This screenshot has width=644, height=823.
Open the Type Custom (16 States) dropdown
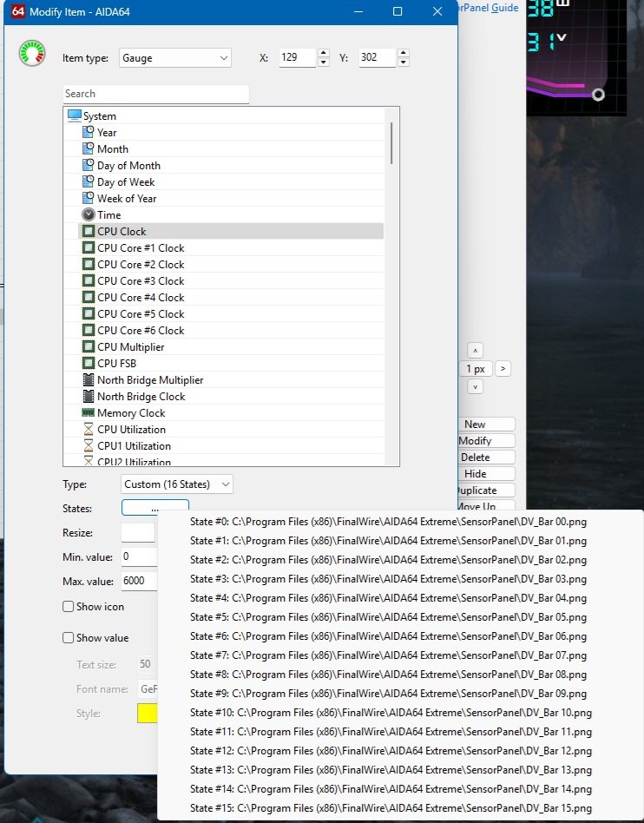[177, 484]
